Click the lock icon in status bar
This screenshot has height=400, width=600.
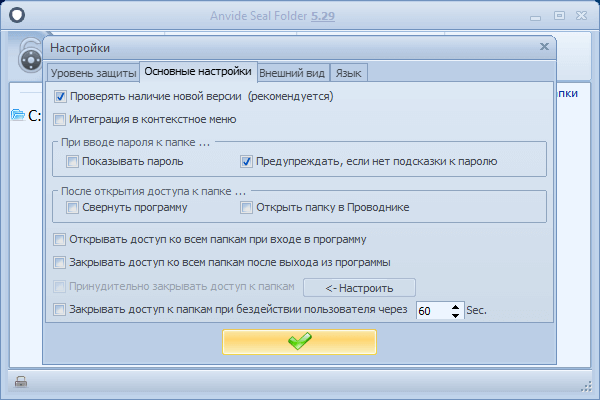pyautogui.click(x=21, y=382)
